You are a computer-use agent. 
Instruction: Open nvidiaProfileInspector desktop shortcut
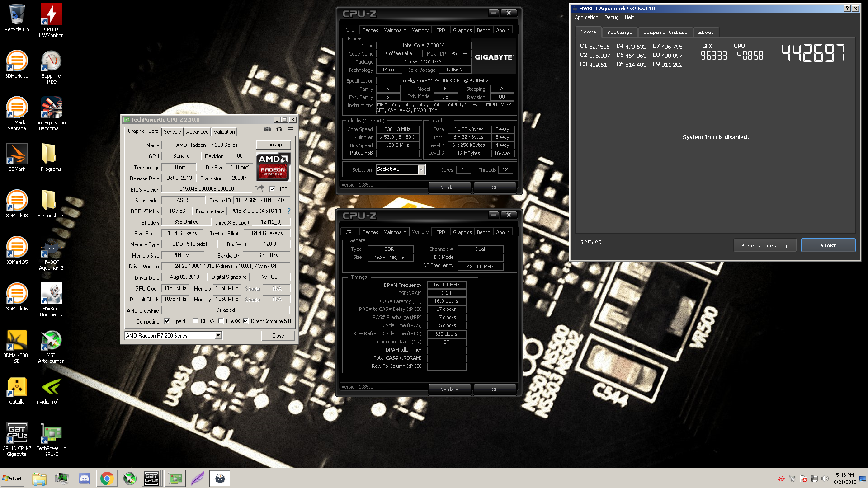[51, 390]
